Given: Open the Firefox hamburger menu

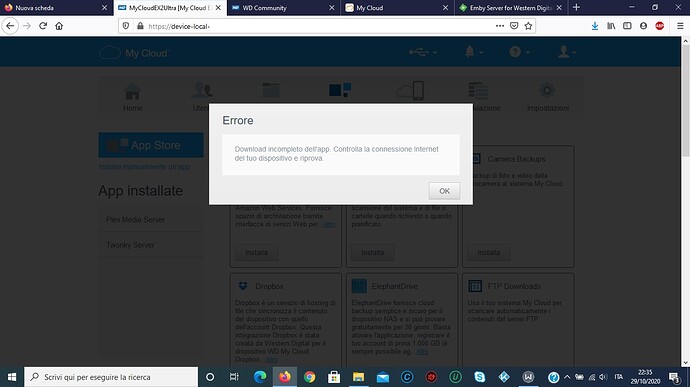Looking at the screenshot, I should pyautogui.click(x=680, y=26).
